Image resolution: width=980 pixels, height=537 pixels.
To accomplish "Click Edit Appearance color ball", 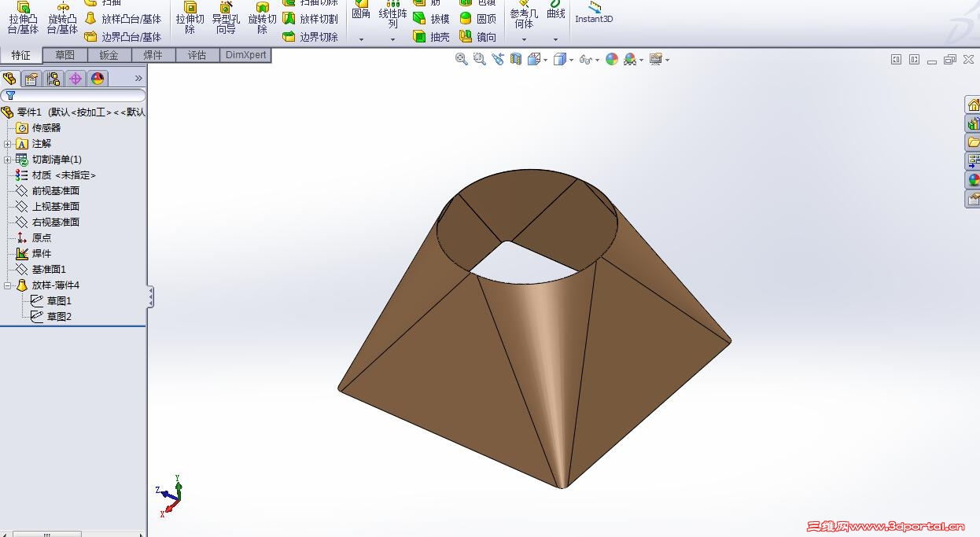I will (612, 59).
